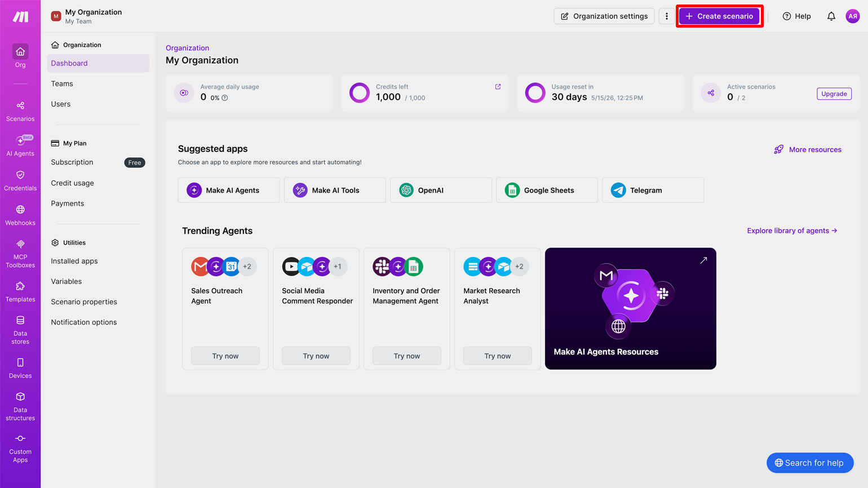Click the notifications bell icon
Viewport: 868px width, 488px height.
tap(831, 16)
